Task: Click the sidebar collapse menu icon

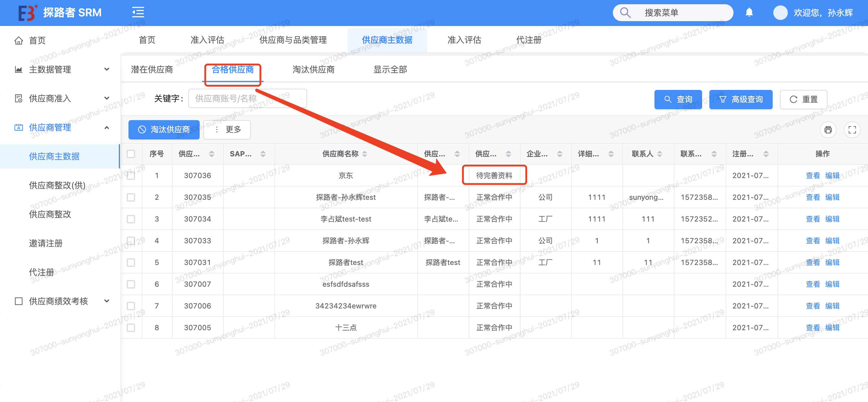Action: (x=138, y=12)
